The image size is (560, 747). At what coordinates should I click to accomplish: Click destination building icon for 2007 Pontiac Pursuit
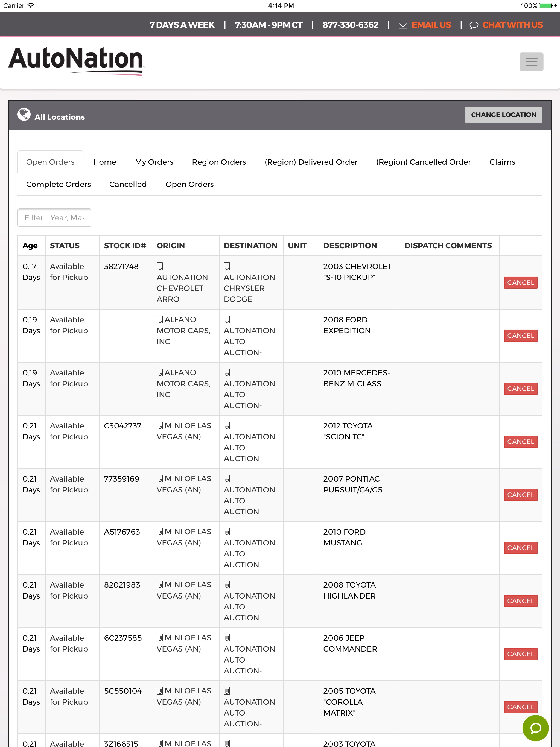(x=227, y=478)
